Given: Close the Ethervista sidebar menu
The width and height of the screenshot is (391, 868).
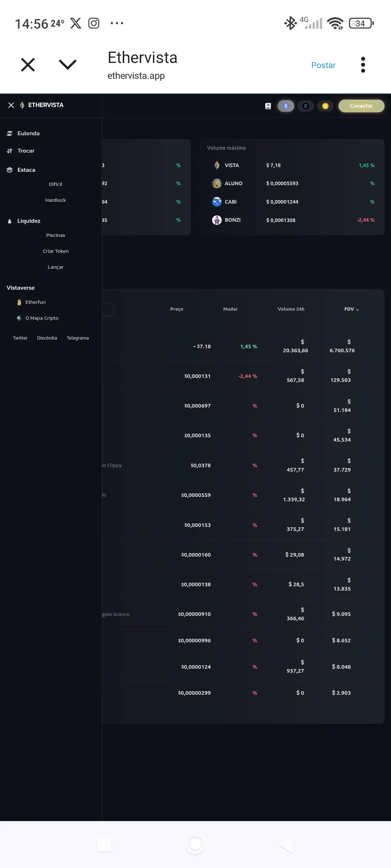Looking at the screenshot, I should click(x=11, y=105).
